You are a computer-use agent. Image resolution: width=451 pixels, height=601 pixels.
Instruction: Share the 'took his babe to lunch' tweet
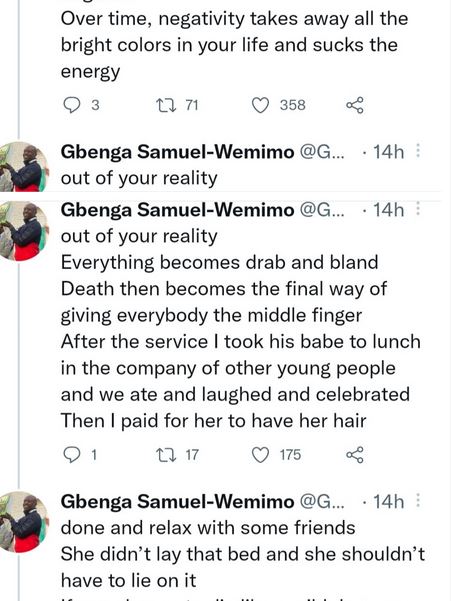tap(354, 455)
